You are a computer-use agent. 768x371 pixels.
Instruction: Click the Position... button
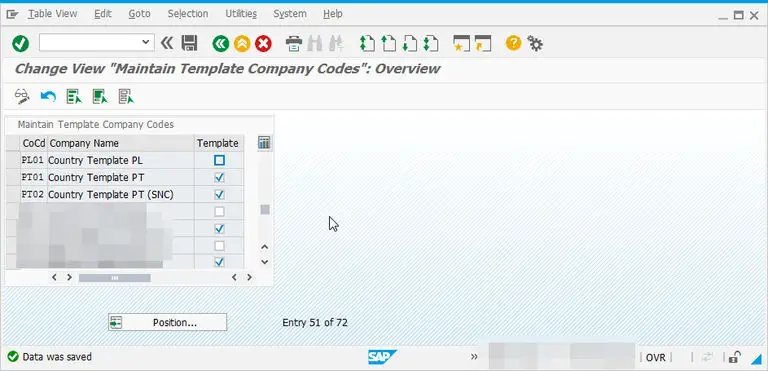coord(168,322)
